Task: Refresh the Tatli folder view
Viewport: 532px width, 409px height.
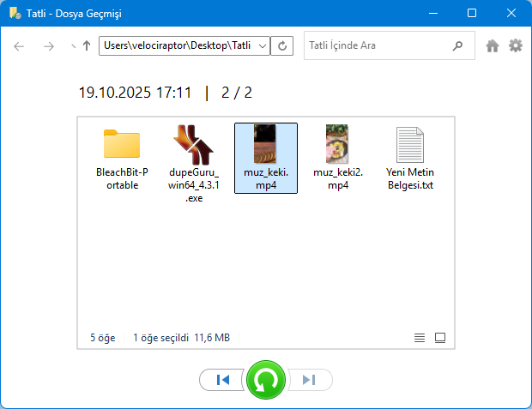Action: (282, 46)
